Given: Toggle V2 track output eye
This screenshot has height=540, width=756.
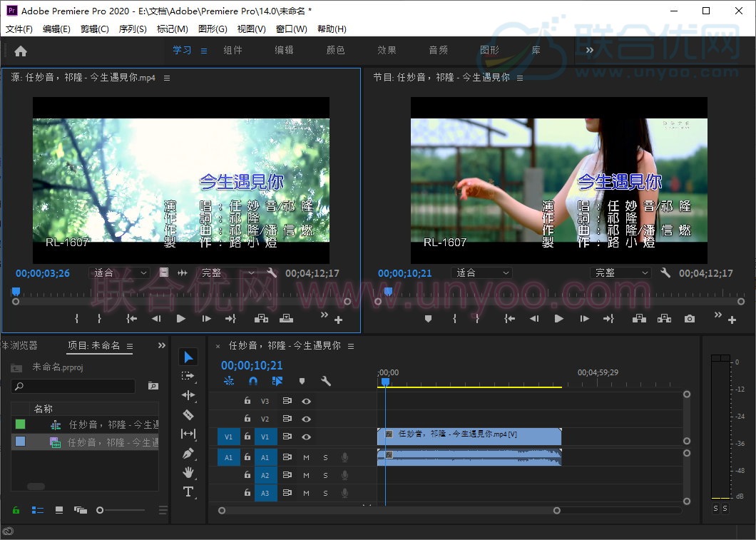Looking at the screenshot, I should 306,419.
